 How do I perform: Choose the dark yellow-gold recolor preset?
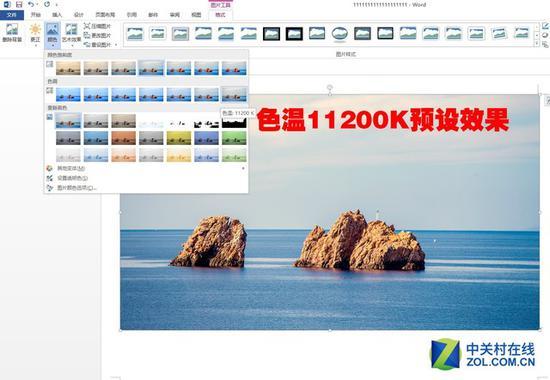[179, 138]
